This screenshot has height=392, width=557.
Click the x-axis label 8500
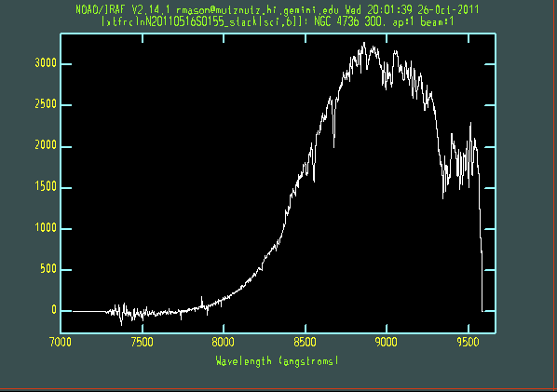coord(306,343)
